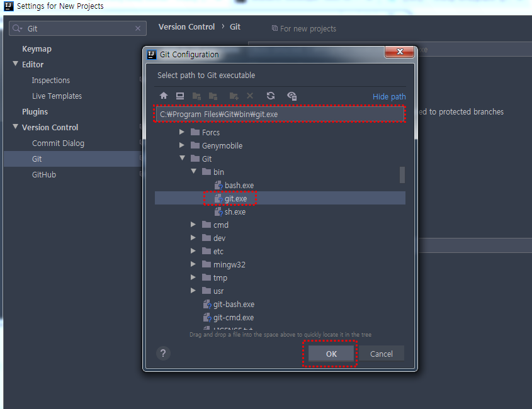Viewport: 532px width, 409px height.
Task: Click the IntelliJ icon in Git Configuration title
Action: 151,54
